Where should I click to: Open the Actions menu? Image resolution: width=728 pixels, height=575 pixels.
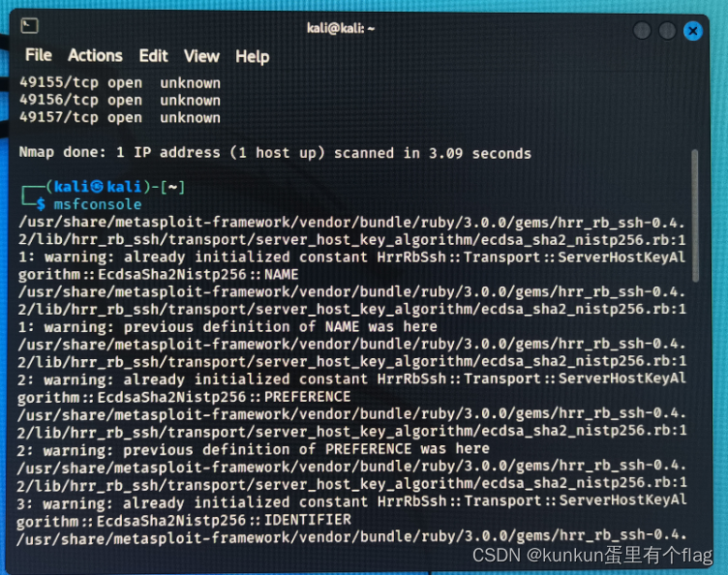click(x=95, y=56)
